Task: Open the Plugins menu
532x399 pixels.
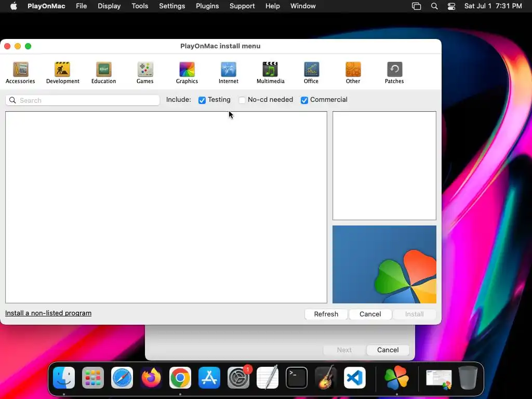Action: point(207,6)
